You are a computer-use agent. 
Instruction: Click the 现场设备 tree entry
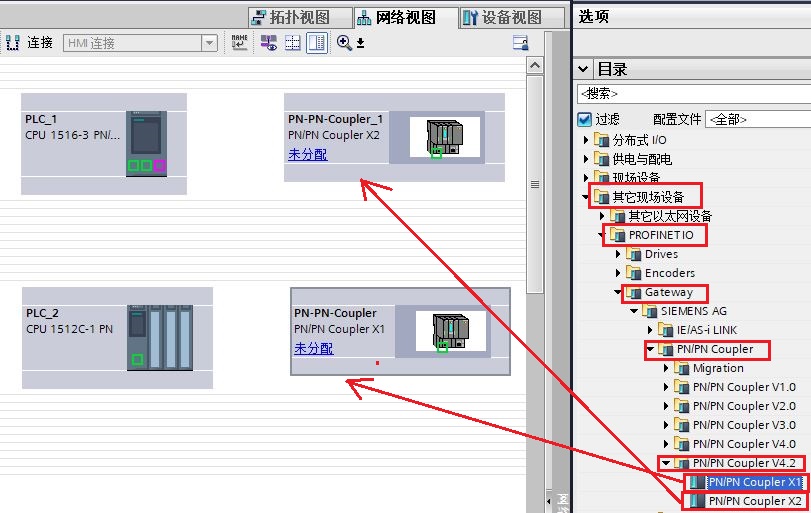pyautogui.click(x=636, y=178)
